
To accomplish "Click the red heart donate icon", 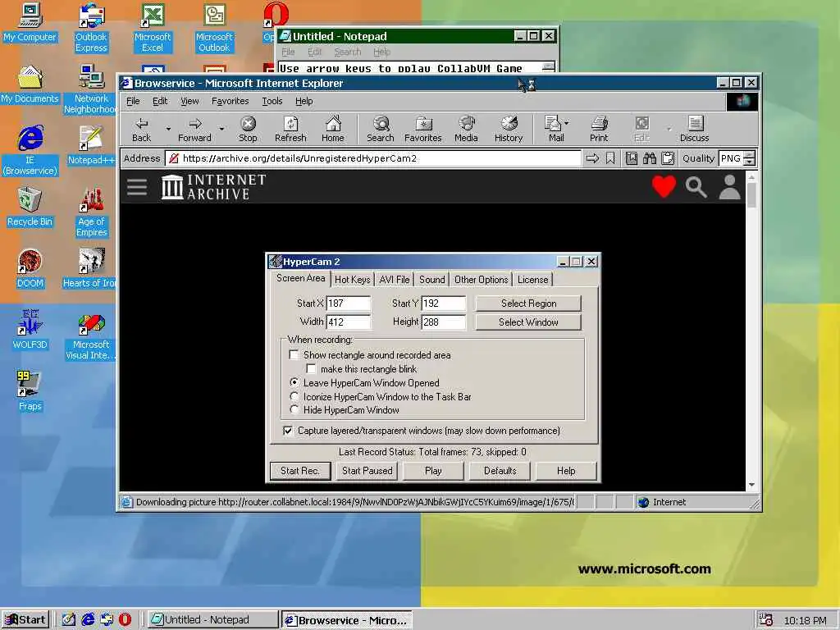I will 664,187.
